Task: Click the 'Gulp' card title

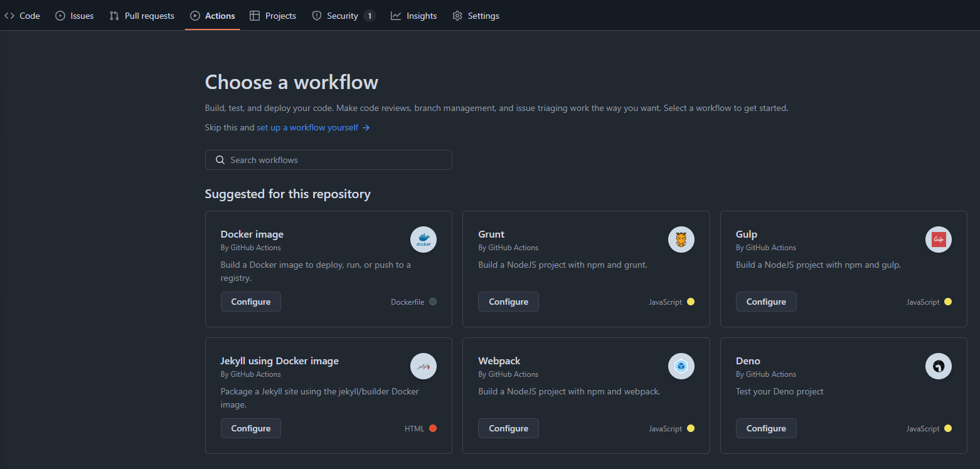Action: tap(747, 234)
